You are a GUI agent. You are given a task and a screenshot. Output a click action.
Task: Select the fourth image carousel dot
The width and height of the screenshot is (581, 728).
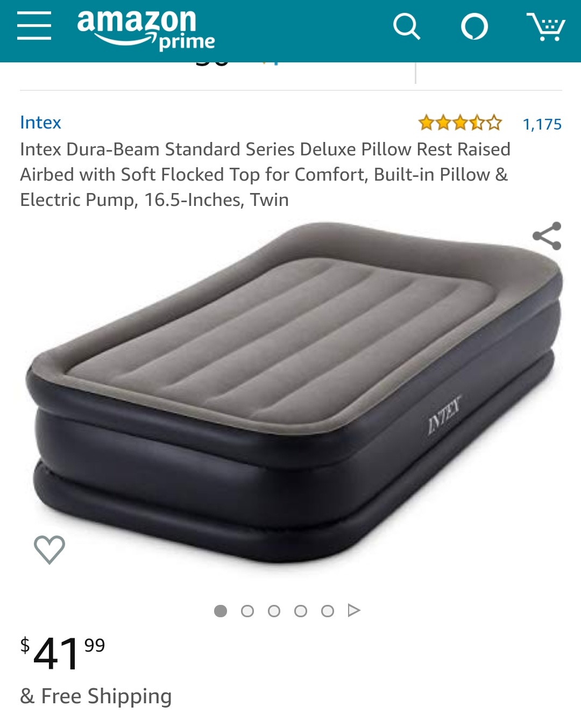pyautogui.click(x=301, y=611)
